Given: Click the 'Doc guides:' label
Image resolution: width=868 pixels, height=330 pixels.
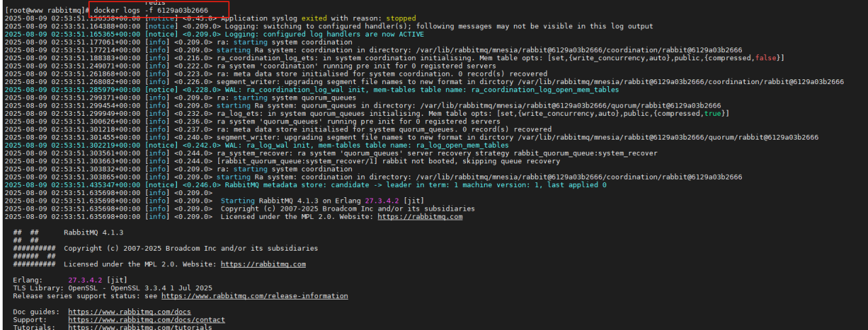Looking at the screenshot, I should point(36,312).
